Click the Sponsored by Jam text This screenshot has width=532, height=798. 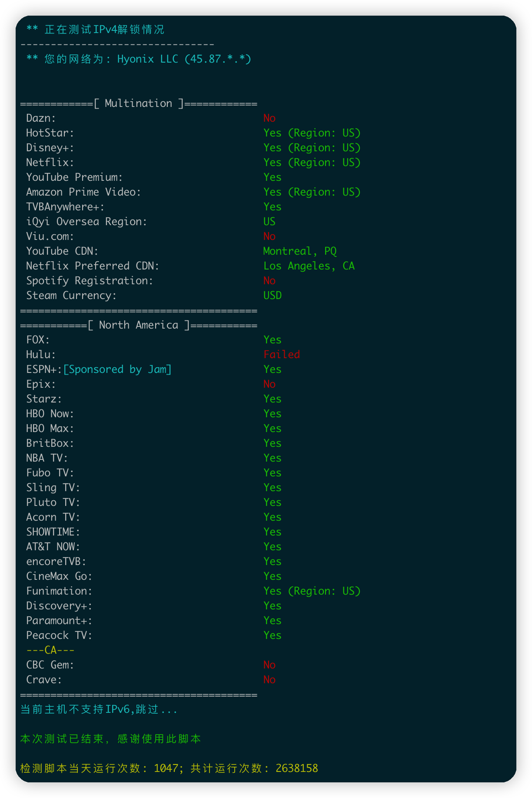click(117, 369)
